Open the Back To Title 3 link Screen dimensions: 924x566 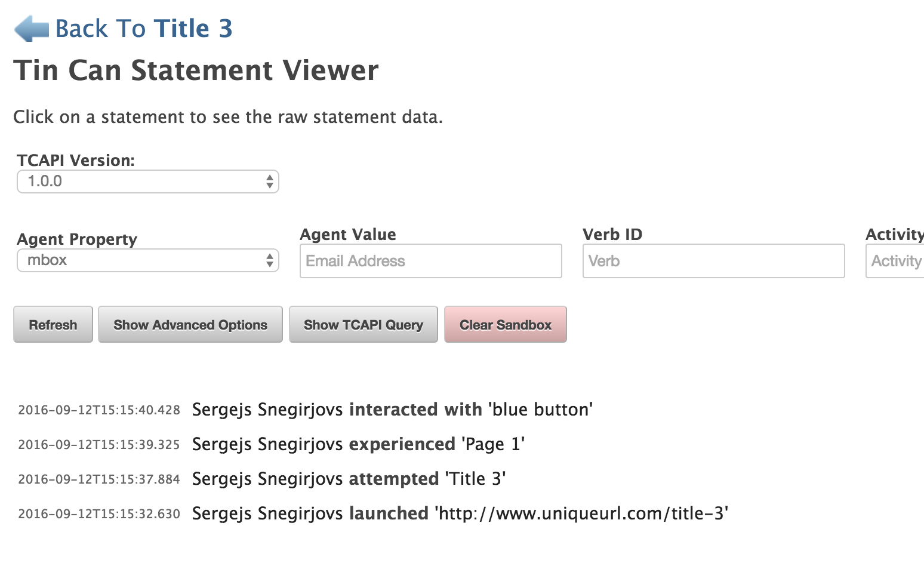[x=144, y=29]
